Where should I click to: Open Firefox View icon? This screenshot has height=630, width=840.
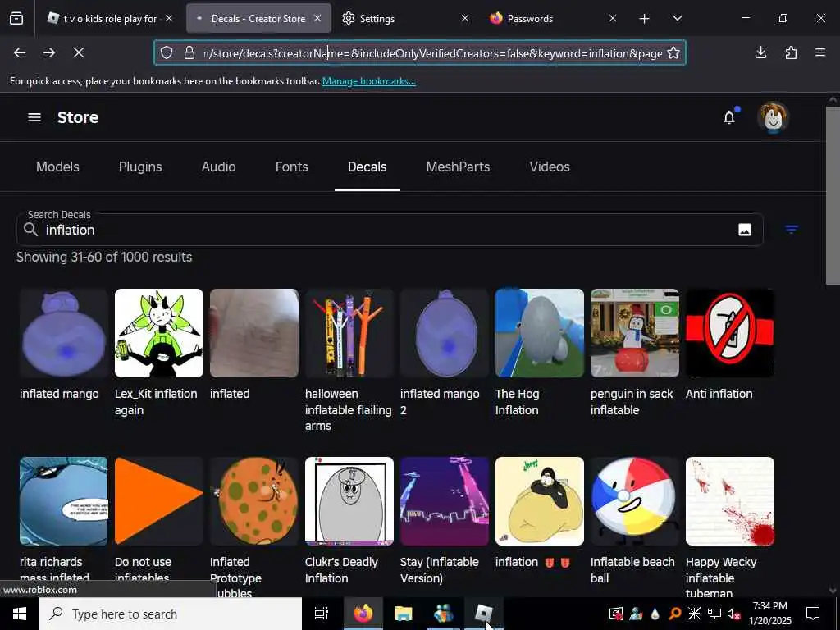16,18
